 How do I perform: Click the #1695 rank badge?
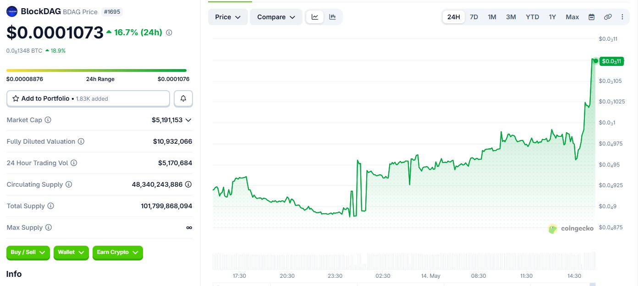click(112, 12)
